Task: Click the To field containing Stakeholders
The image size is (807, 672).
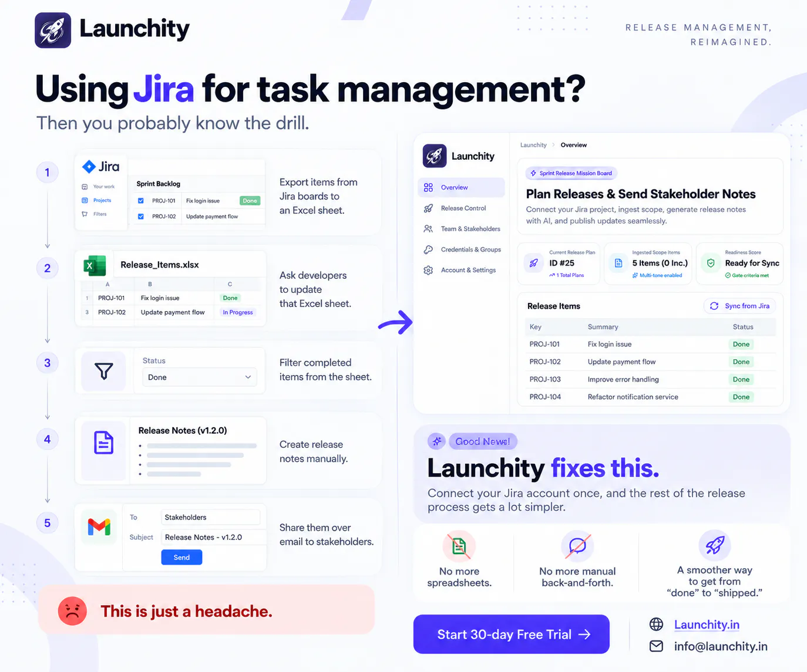Action: 210,517
